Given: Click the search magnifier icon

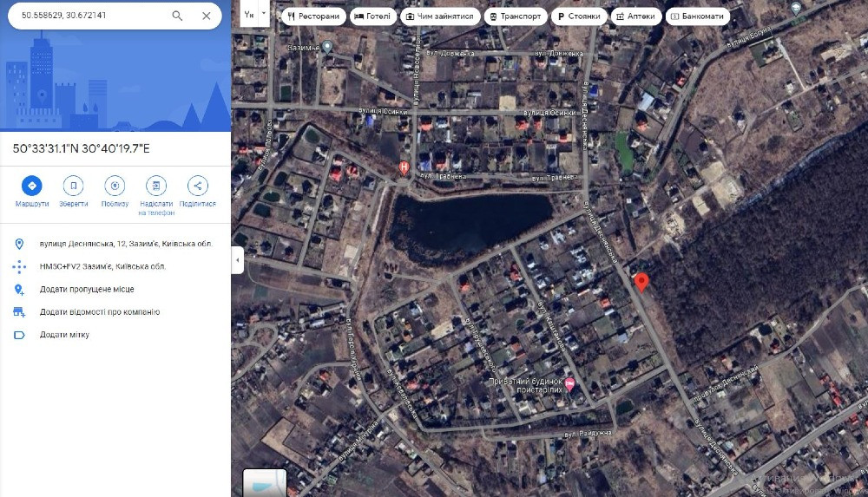Looking at the screenshot, I should [x=177, y=16].
